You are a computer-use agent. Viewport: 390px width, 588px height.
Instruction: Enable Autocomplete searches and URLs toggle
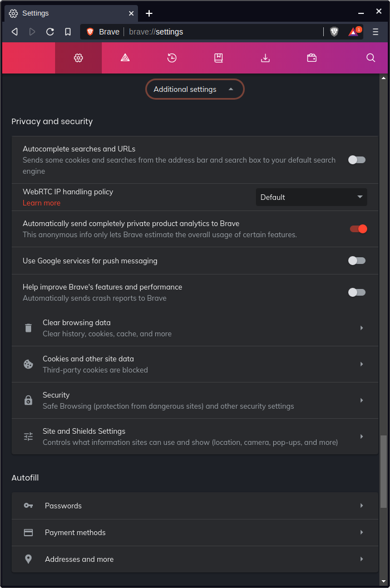(357, 160)
